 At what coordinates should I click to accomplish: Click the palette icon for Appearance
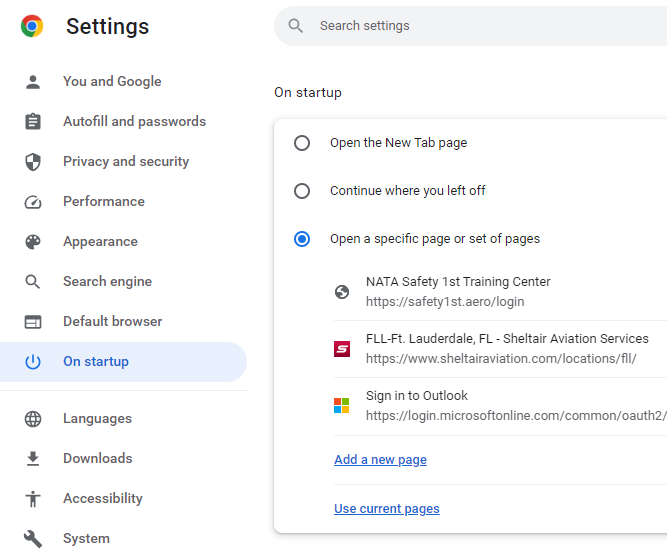[x=33, y=242]
